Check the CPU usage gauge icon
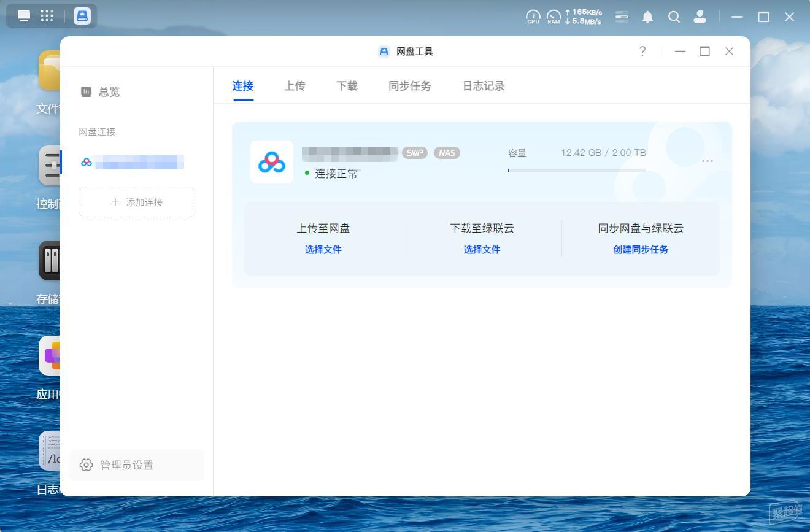 point(533,17)
